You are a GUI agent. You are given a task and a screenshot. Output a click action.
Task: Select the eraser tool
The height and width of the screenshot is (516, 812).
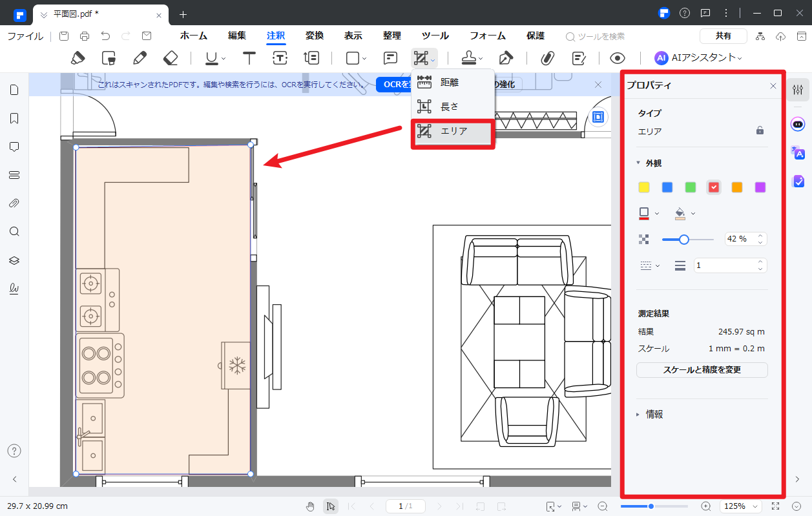point(171,58)
